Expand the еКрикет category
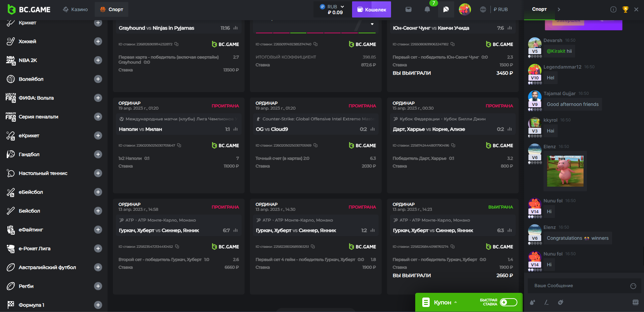 [98, 135]
